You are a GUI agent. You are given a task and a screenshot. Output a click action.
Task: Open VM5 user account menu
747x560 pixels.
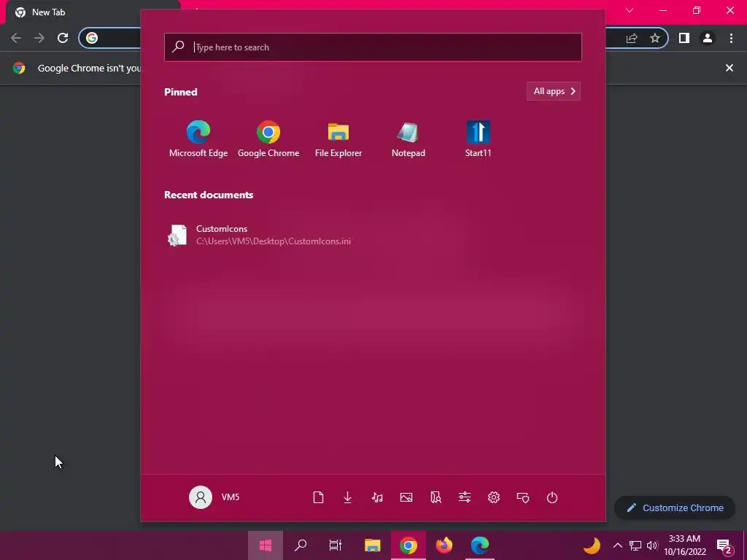tap(214, 497)
